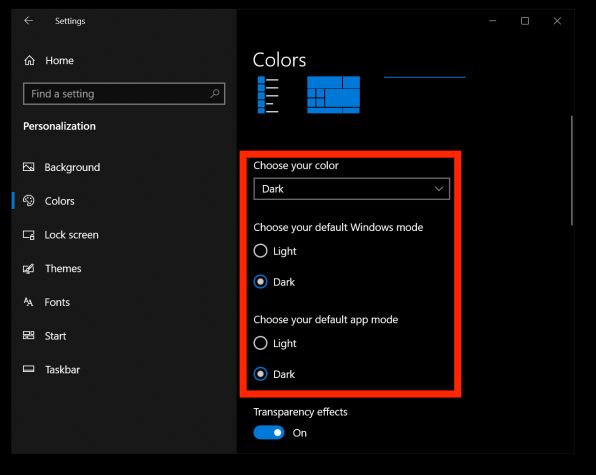596x475 pixels.
Task: Select Dark for default Windows mode
Action: click(260, 282)
